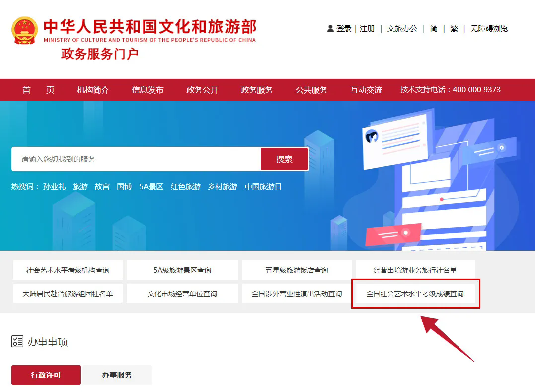Click the user login person icon
535x392 pixels.
point(330,29)
